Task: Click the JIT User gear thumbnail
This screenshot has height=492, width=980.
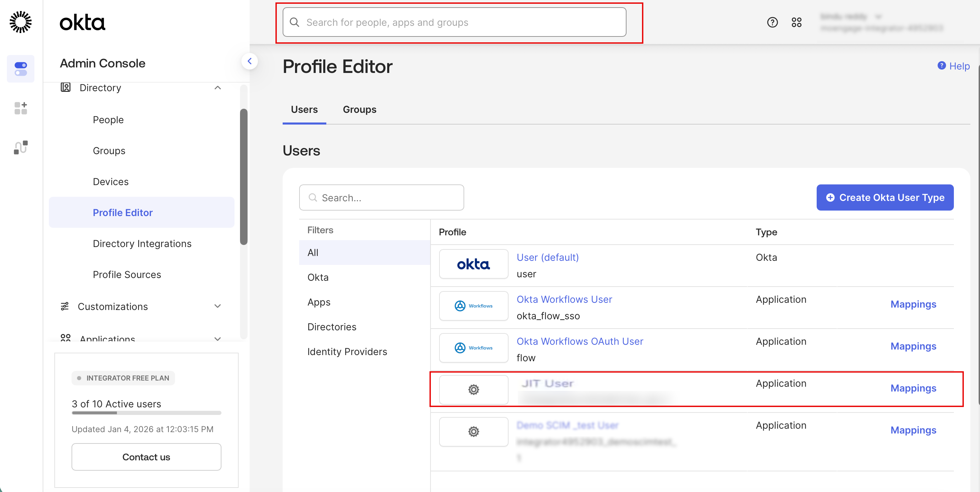Action: (473, 389)
